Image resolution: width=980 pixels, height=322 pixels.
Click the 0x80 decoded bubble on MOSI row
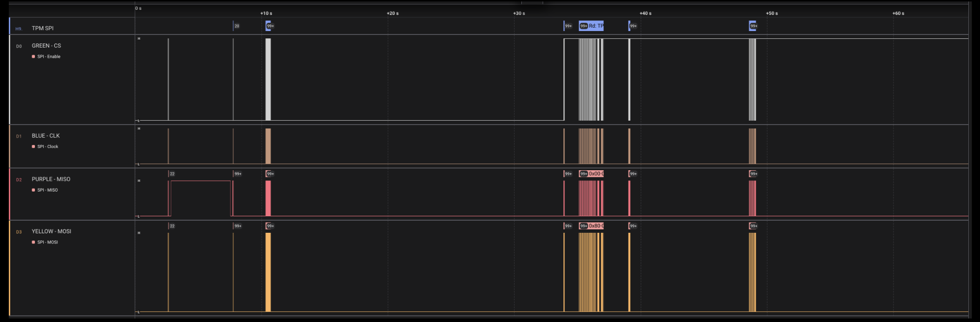click(596, 226)
